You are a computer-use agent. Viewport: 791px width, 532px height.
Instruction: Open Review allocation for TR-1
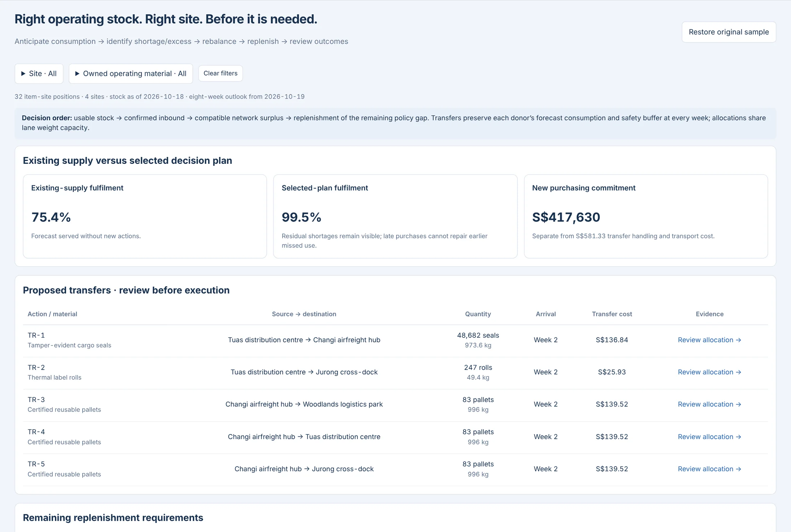709,340
